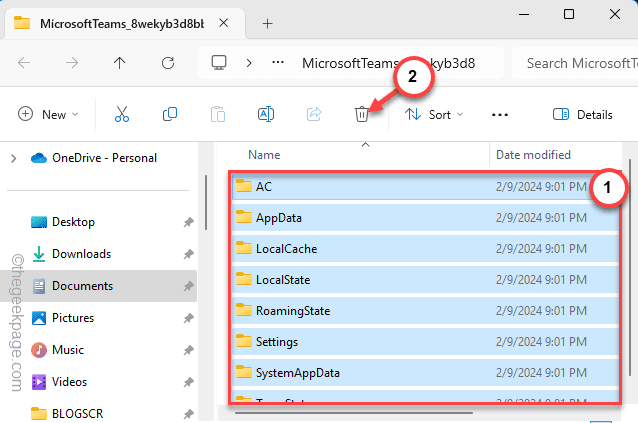Click the Cut scissors icon

pos(122,114)
